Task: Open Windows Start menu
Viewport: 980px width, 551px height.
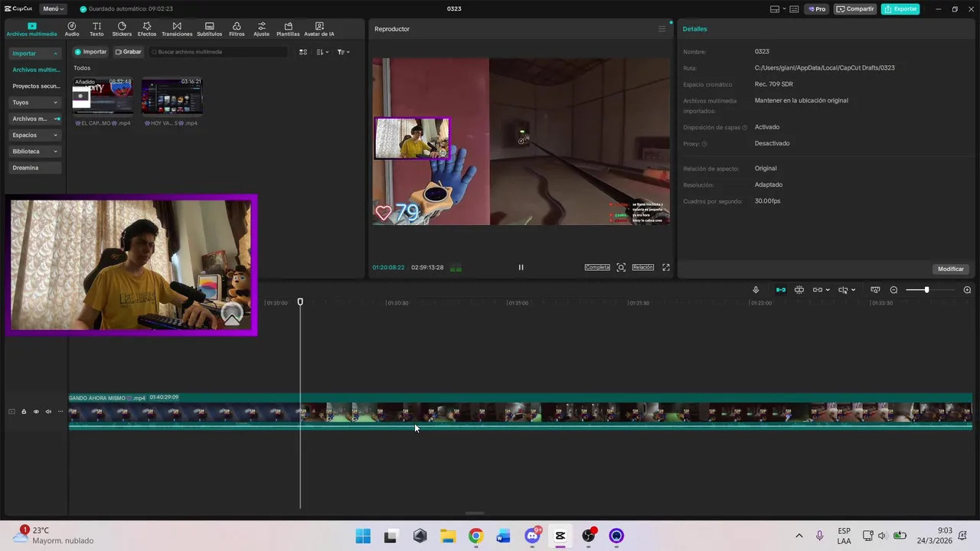Action: [363, 536]
